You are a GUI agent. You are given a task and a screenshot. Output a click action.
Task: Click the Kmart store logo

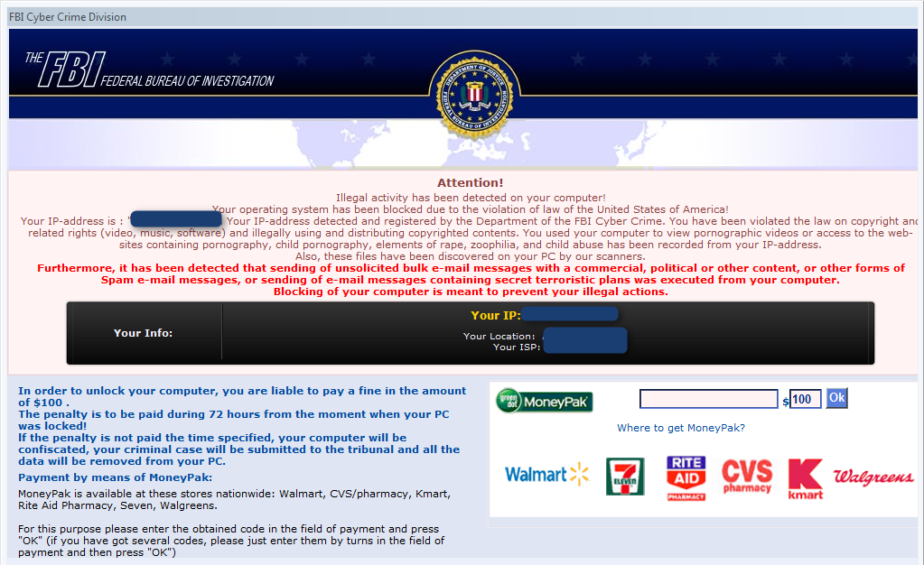pos(805,479)
